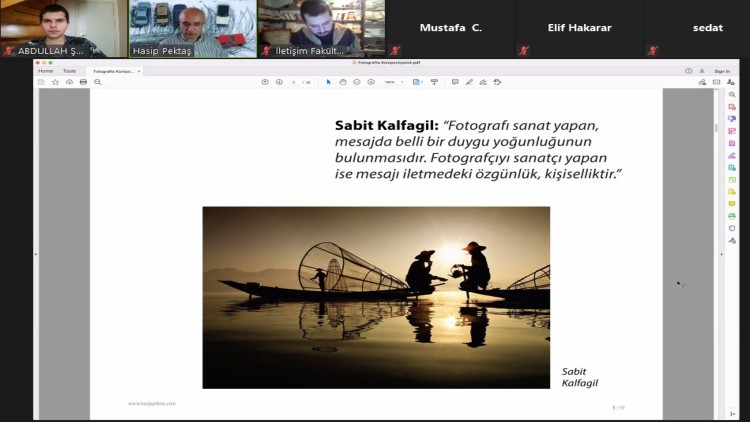Click the Fotografta Kompozisyon4.pdf window title

coord(386,63)
